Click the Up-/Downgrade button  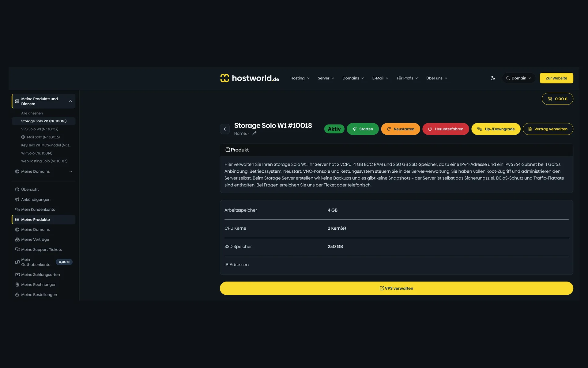496,129
